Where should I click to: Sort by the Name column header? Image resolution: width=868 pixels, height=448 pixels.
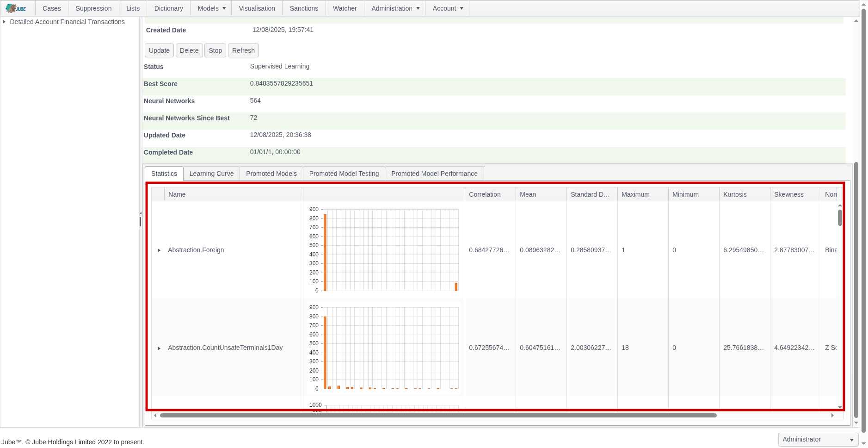click(x=234, y=194)
